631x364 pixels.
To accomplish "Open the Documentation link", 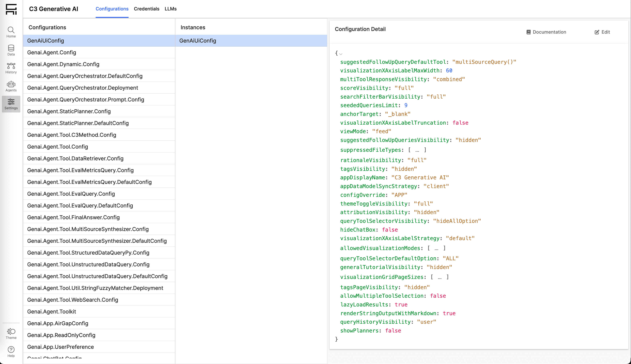I will 546,32.
